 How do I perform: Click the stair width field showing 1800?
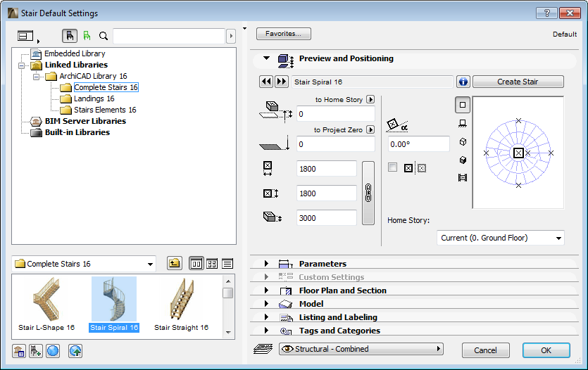[327, 169]
